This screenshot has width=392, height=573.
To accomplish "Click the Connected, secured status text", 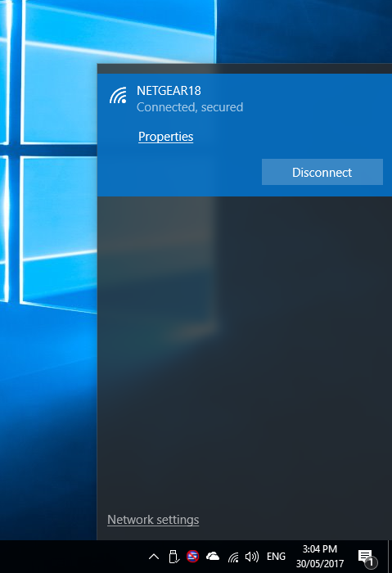I will (x=190, y=107).
